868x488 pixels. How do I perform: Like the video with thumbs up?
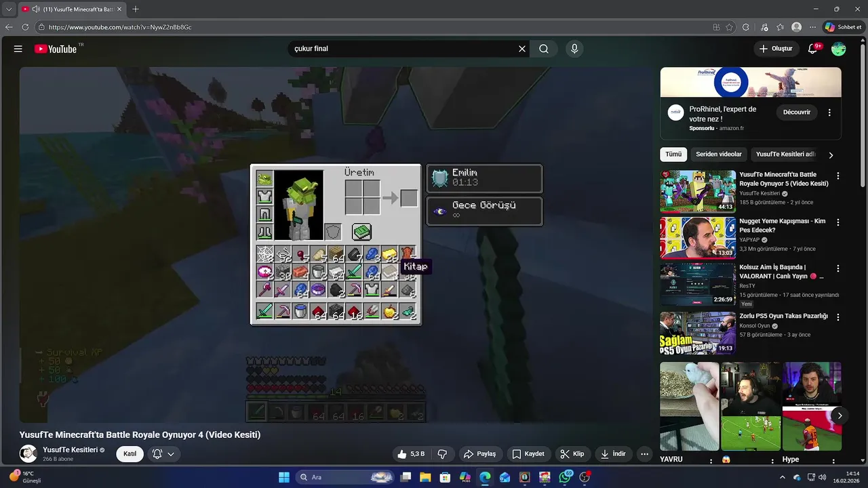click(x=411, y=454)
